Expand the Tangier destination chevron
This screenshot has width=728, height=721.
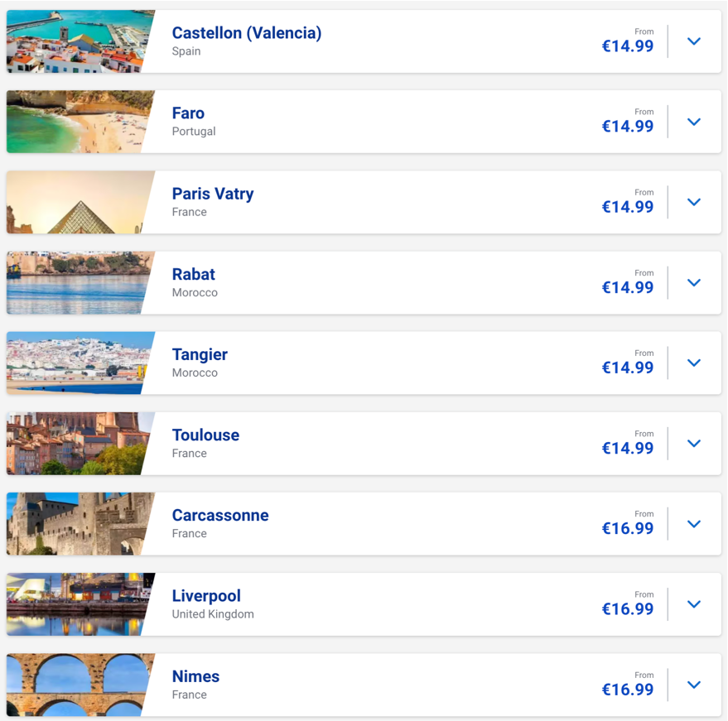pyautogui.click(x=694, y=363)
